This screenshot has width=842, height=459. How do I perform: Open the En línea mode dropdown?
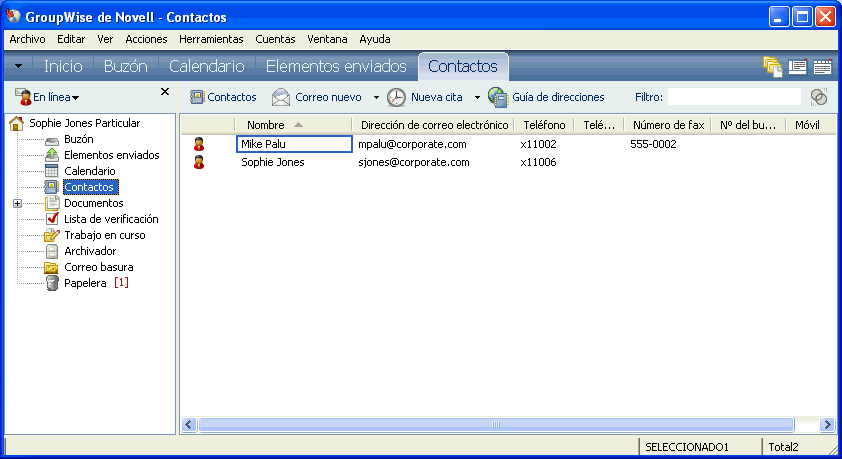pos(76,98)
